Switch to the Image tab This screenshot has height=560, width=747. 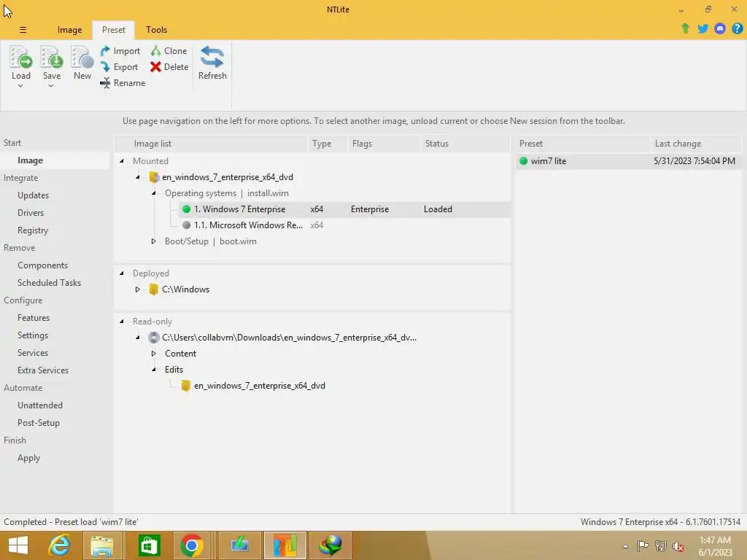69,30
